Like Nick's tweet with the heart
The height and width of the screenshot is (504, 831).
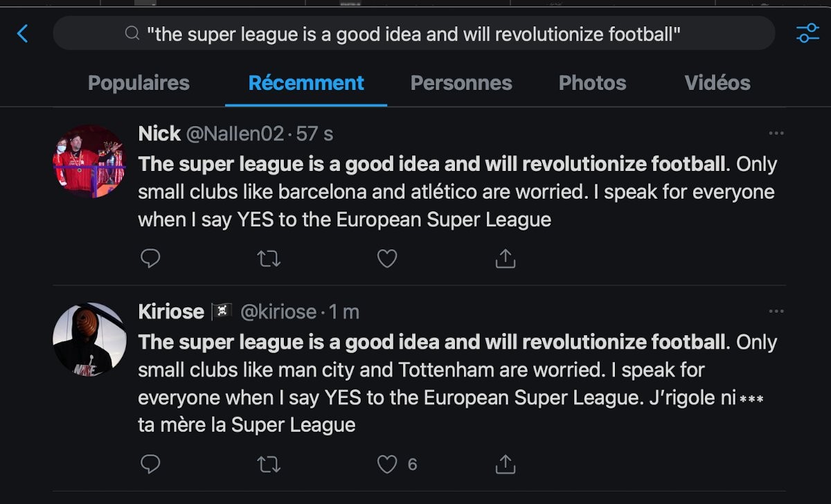coord(387,259)
